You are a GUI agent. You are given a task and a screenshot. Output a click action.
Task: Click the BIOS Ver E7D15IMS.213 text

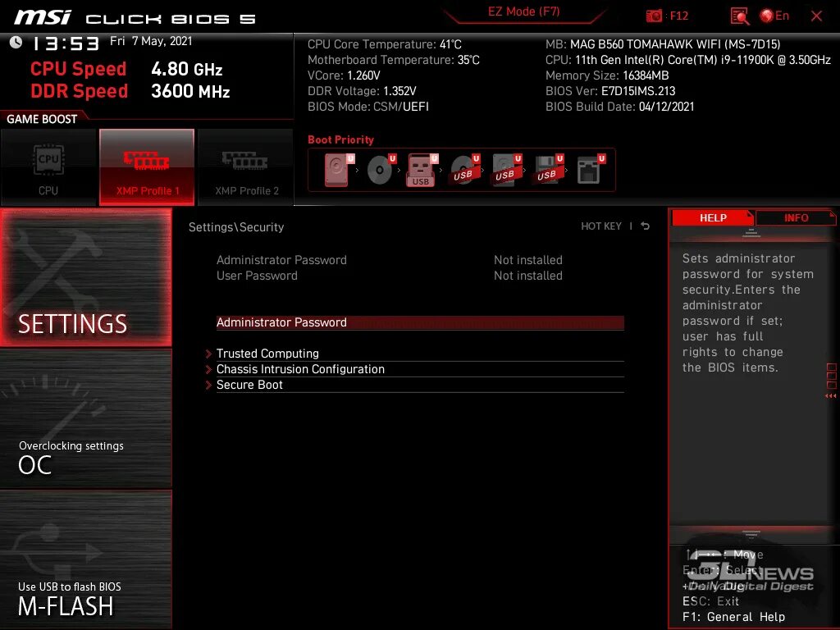click(610, 91)
